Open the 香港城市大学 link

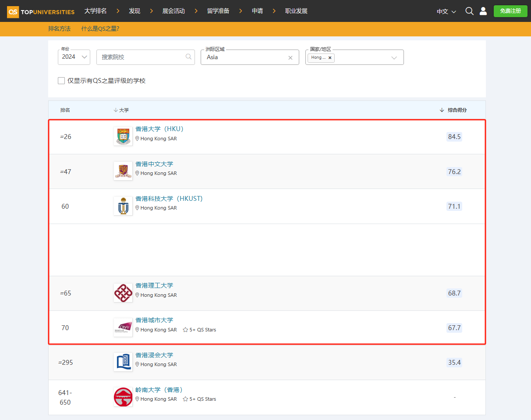tap(154, 320)
